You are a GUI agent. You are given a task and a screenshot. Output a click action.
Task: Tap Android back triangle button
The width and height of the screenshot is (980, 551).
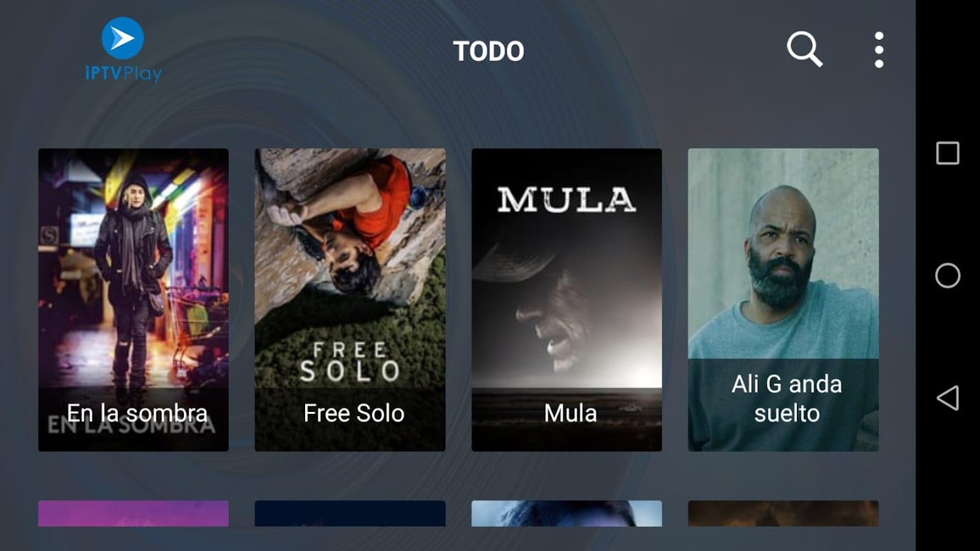point(948,398)
